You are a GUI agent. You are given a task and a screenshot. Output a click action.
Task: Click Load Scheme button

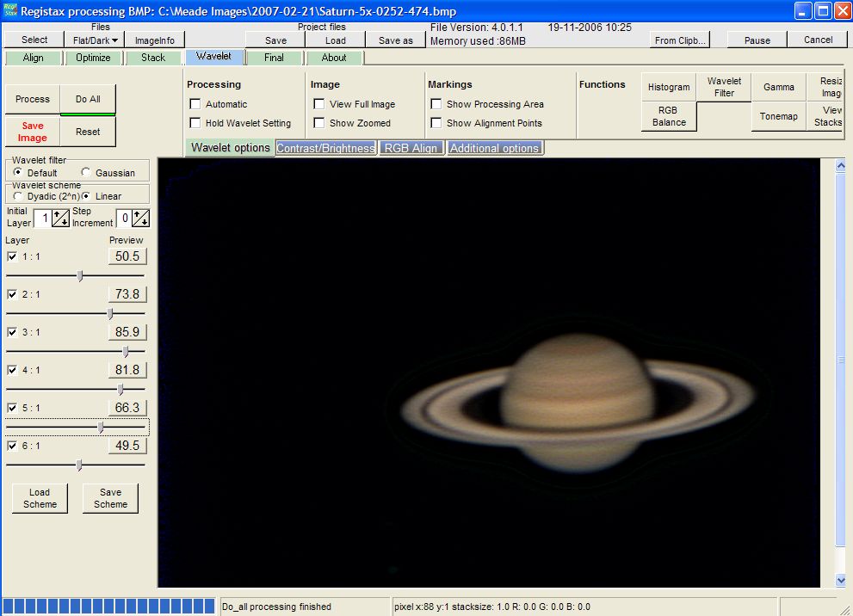40,498
